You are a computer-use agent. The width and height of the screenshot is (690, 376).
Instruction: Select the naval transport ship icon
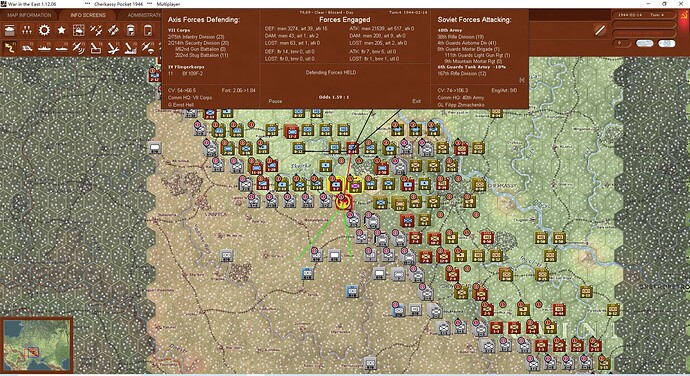point(44,47)
